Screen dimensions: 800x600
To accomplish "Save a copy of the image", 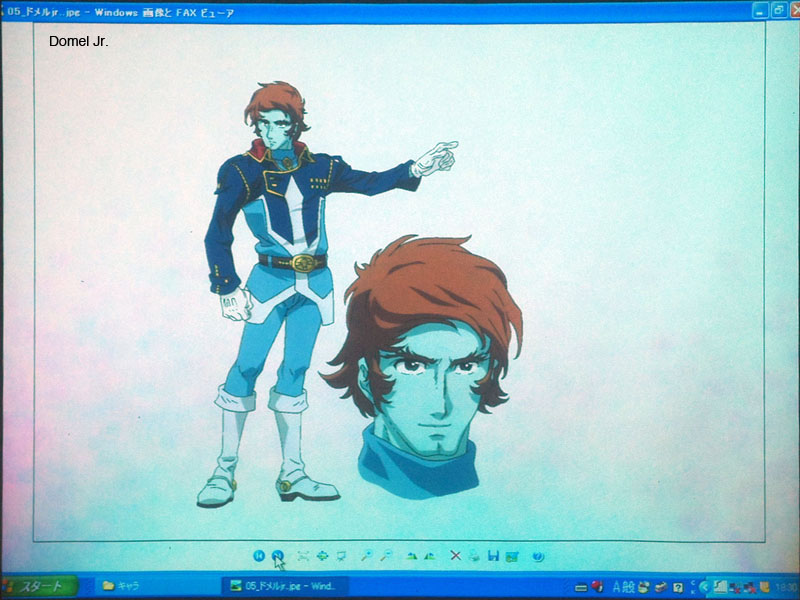I will [x=493, y=556].
